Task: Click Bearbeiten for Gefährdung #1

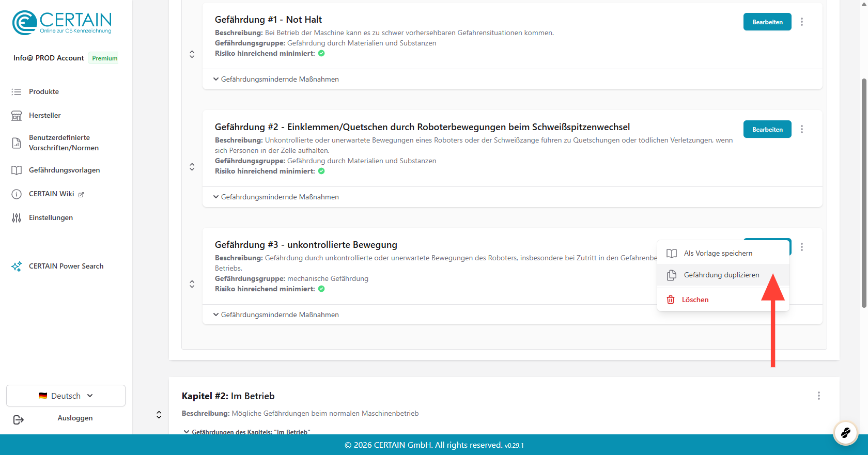Action: coord(767,22)
